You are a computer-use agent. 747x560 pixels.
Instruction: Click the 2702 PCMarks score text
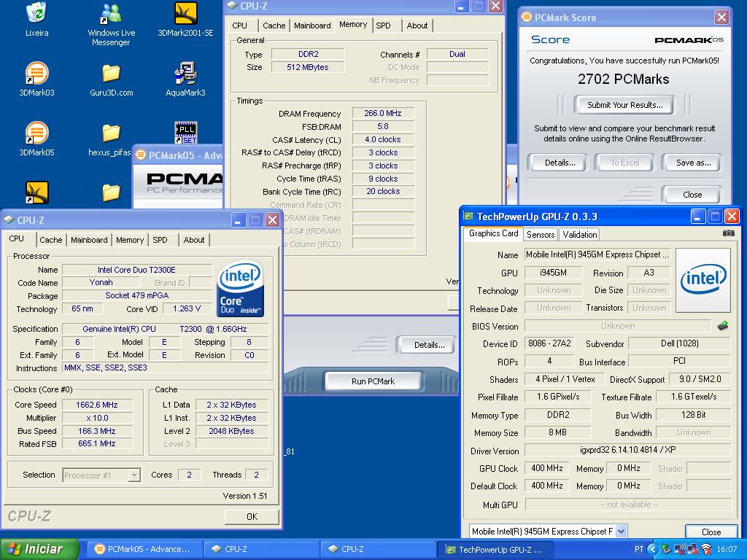click(x=623, y=79)
